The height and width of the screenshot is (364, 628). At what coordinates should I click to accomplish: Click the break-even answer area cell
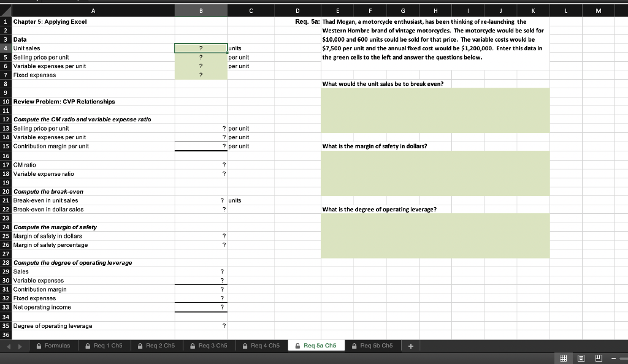pos(434,110)
